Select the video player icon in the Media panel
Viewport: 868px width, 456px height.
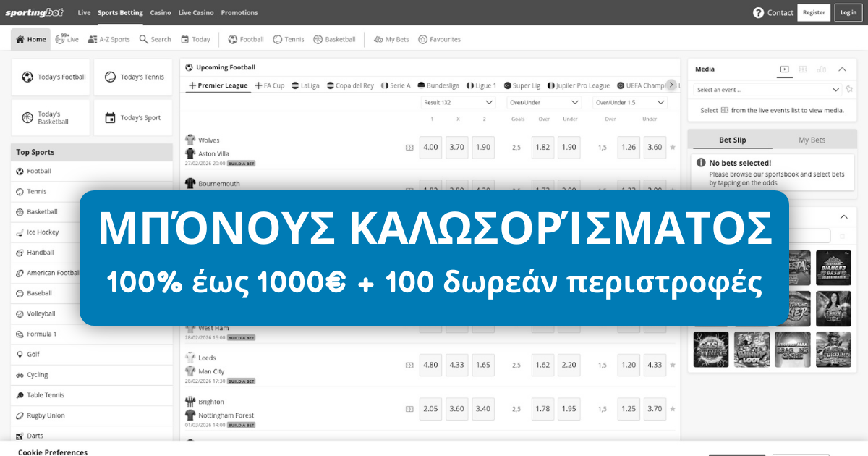coord(783,69)
